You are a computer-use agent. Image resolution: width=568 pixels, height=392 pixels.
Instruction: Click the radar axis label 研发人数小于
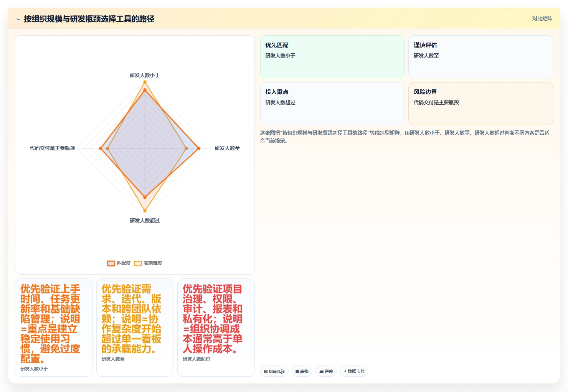(x=145, y=75)
